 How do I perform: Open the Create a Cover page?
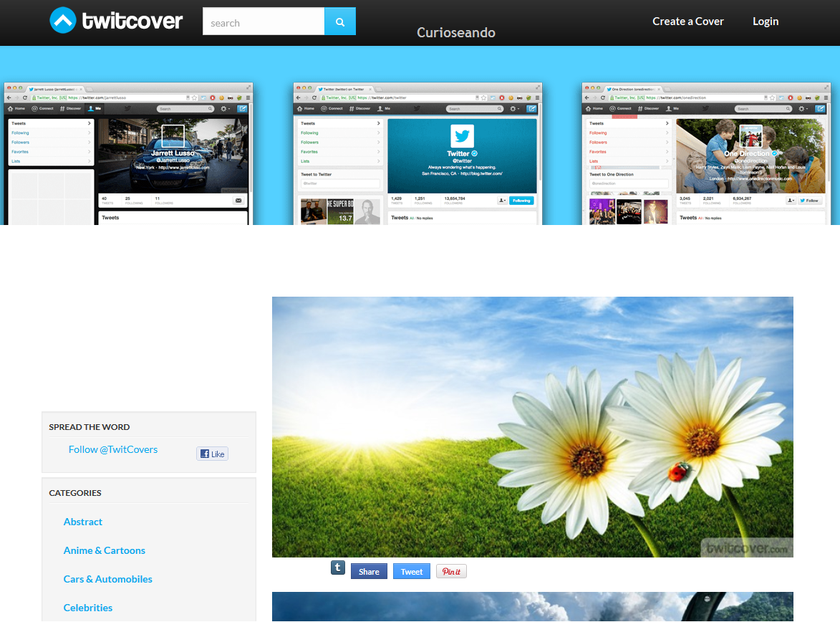687,21
